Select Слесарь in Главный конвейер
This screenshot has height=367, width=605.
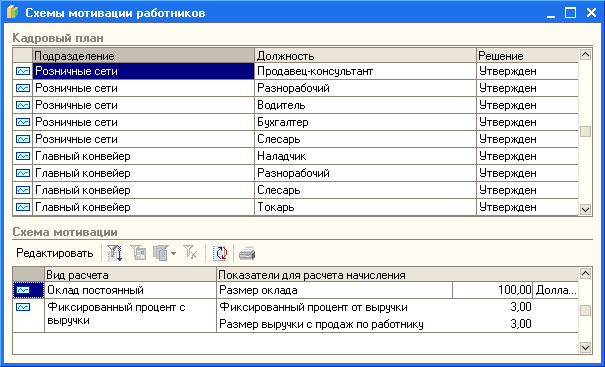[x=365, y=190]
